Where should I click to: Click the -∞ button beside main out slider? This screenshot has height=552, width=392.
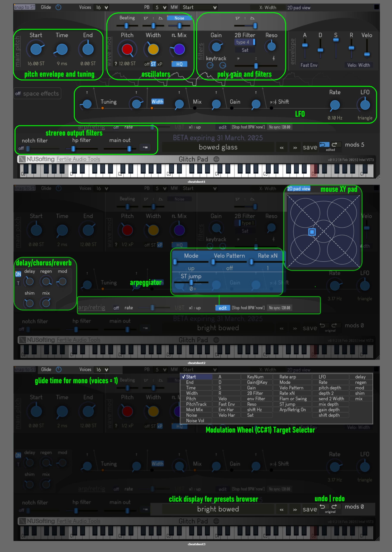145,147
